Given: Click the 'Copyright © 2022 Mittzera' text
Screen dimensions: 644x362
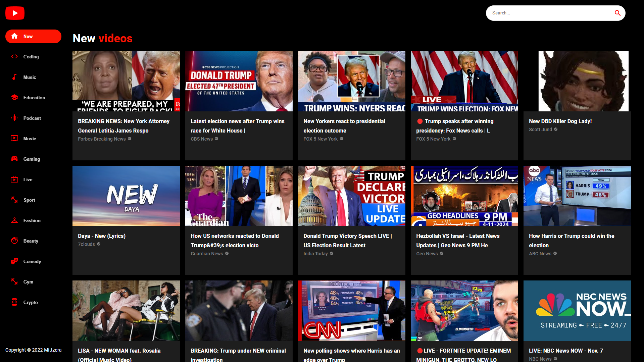Looking at the screenshot, I should tap(33, 350).
